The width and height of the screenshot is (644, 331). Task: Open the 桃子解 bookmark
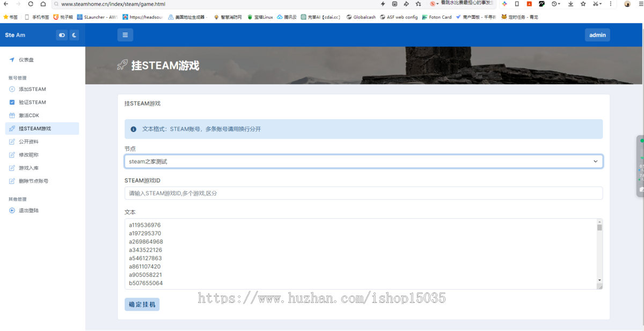[63, 17]
